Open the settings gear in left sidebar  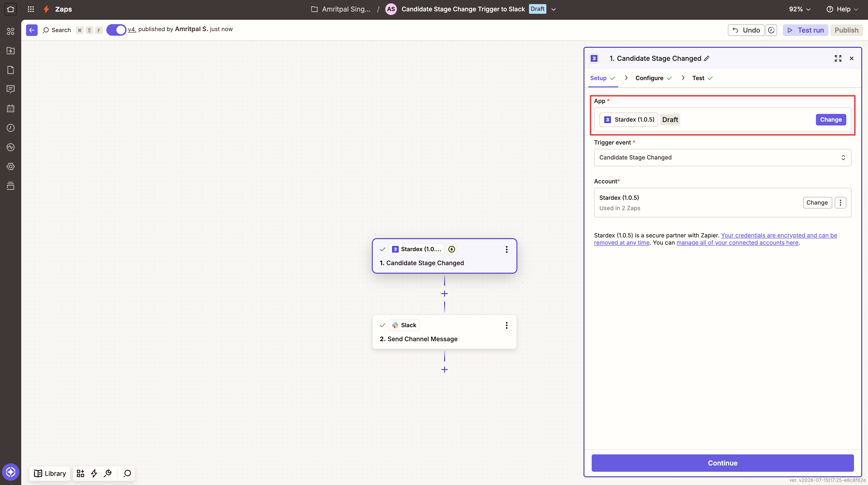tap(10, 166)
